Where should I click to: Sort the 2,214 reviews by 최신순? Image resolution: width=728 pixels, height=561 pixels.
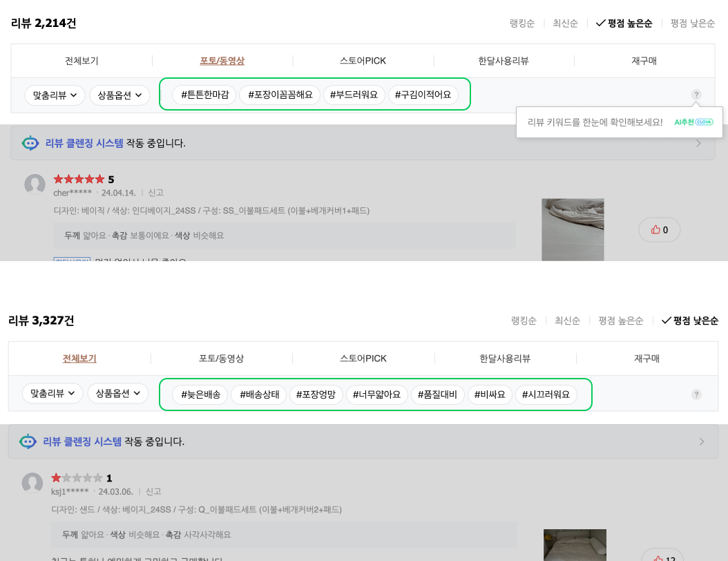click(x=565, y=23)
